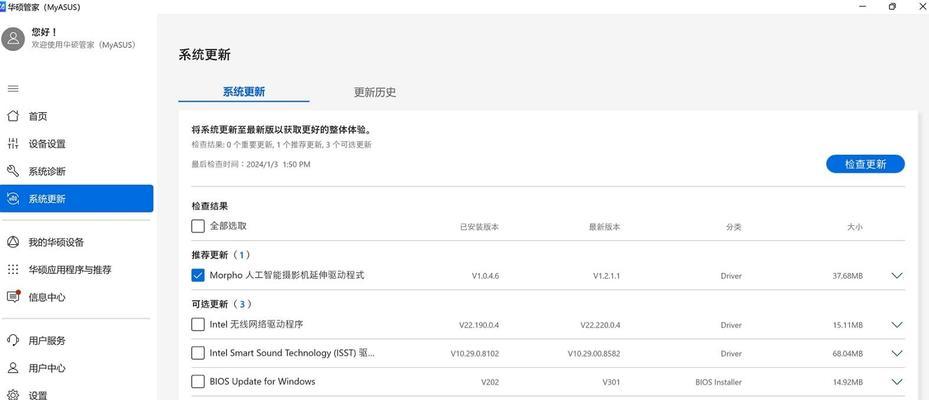Click the V10.29.00.8582 version value
Viewport: 929px width, 400px height.
tap(594, 354)
